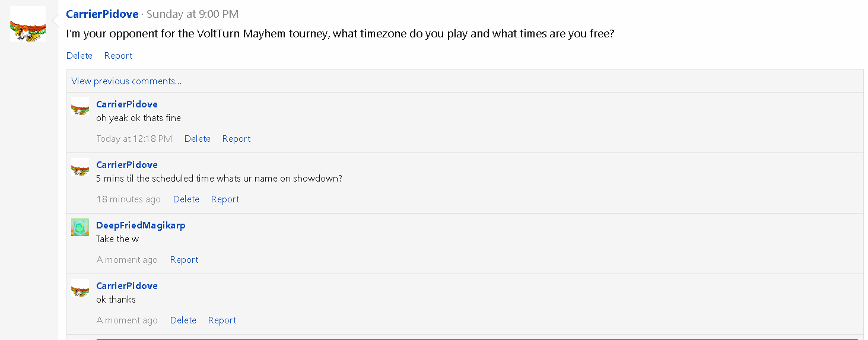Click the 'Sunday at 9:00 PM' timestamp
Screen dimensions: 868x340
tap(193, 14)
